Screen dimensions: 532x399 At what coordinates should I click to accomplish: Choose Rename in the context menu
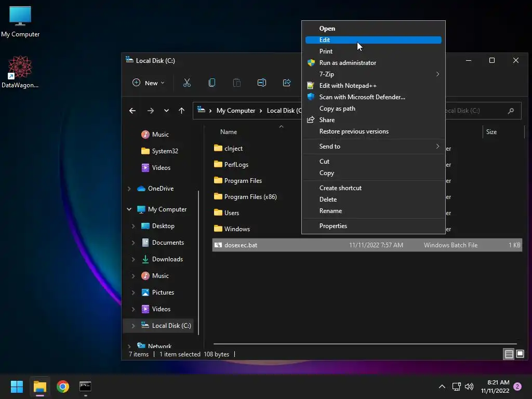coord(373,211)
